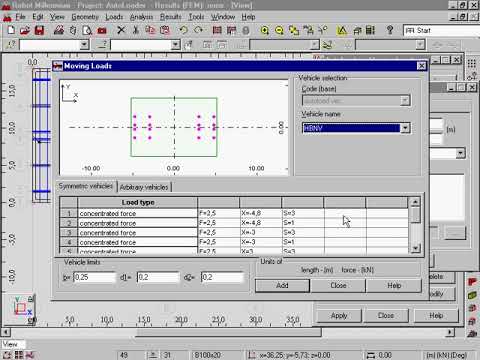Click the horizontal scrollbar thumb below the view

click(229, 332)
